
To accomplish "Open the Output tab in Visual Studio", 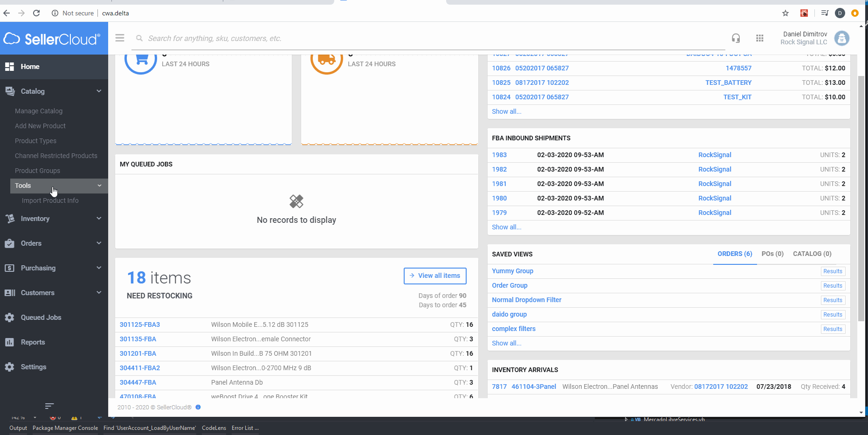I will click(18, 428).
